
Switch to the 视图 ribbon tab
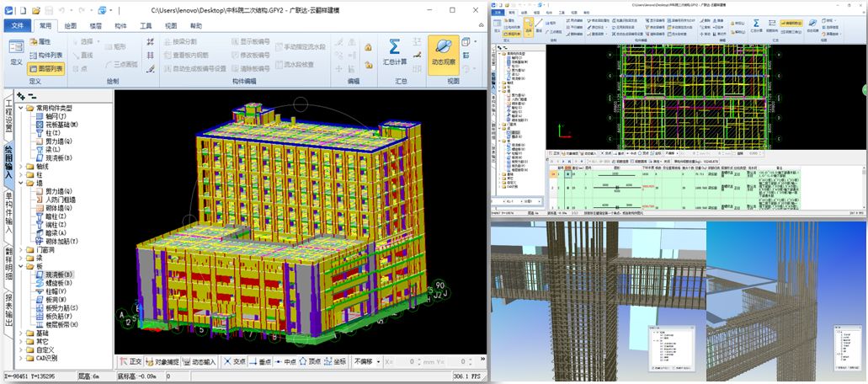pyautogui.click(x=171, y=25)
